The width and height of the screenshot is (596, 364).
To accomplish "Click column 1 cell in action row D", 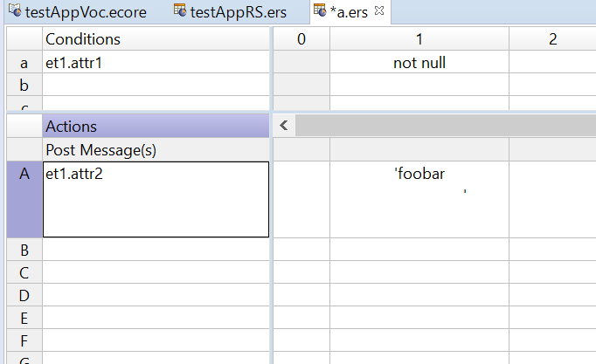I will (x=419, y=295).
